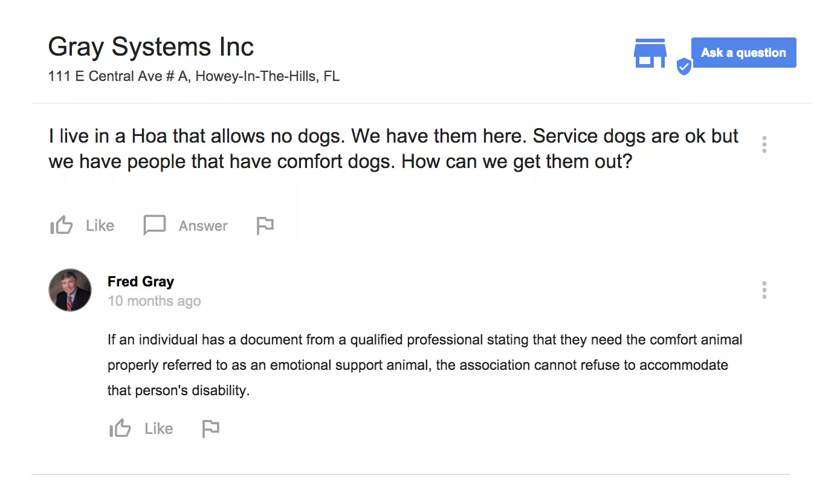Click the Like label under Fred Gray's answer
Image resolution: width=840 pixels, height=504 pixels.
[158, 428]
